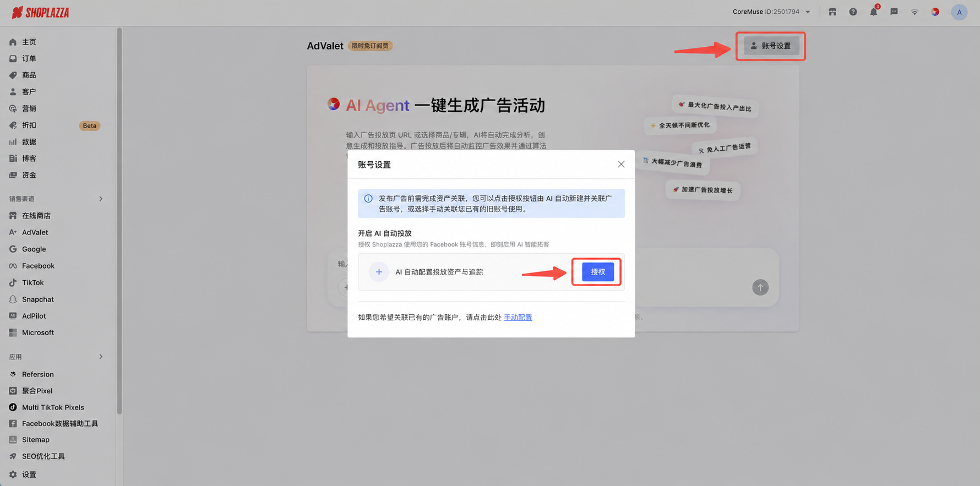Click the 加速广告投放增长 tag
The height and width of the screenshot is (486, 980).
click(x=703, y=190)
